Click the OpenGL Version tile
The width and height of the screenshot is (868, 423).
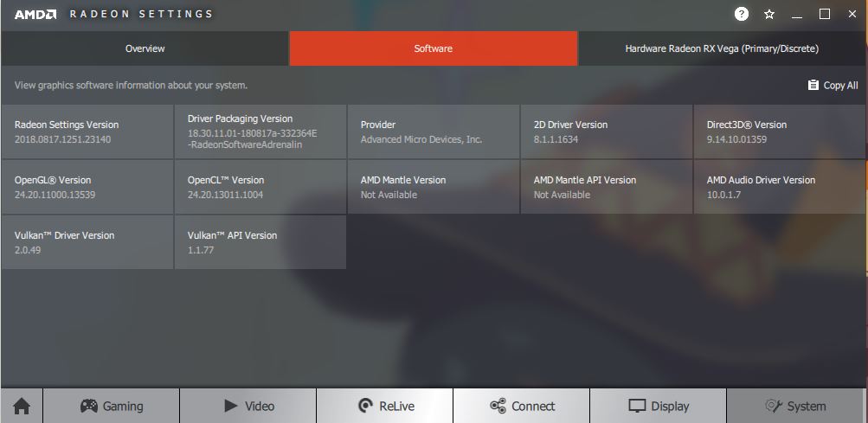point(87,187)
